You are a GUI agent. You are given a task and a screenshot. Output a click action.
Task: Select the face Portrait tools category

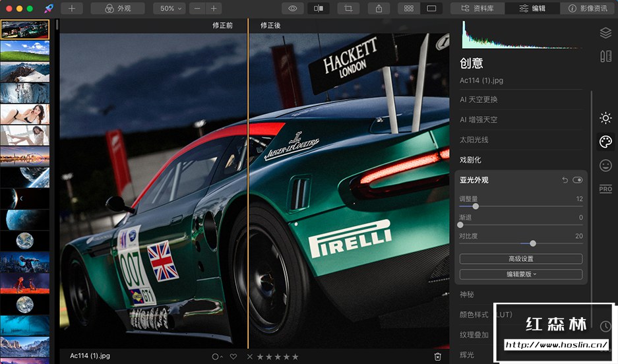click(605, 165)
